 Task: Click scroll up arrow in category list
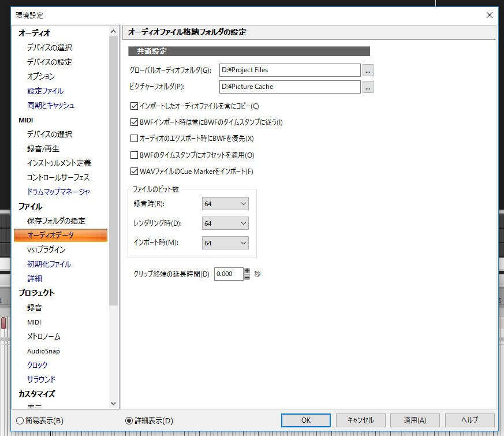pyautogui.click(x=113, y=32)
